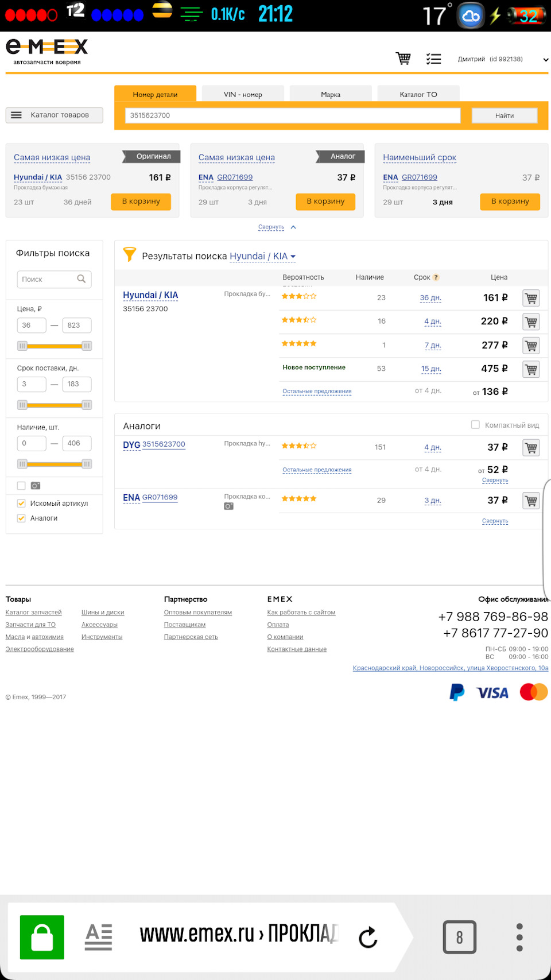551x980 pixels.
Task: Open the Шины и диски footer link
Action: pyautogui.click(x=103, y=613)
